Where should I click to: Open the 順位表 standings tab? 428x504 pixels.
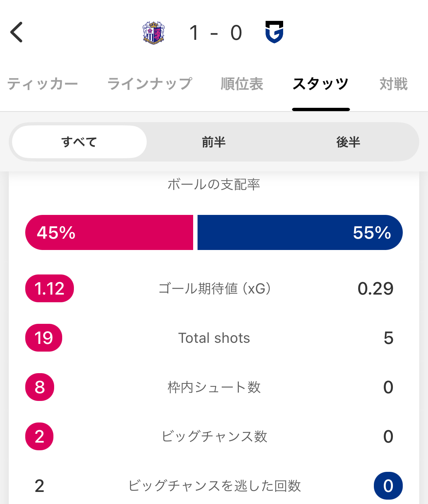pos(242,84)
